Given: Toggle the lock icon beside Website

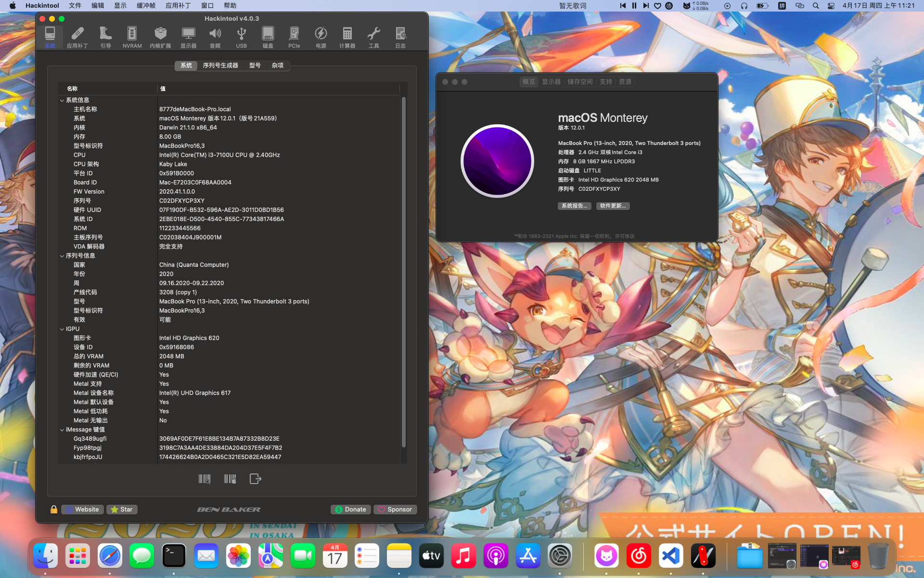Looking at the screenshot, I should tap(54, 510).
